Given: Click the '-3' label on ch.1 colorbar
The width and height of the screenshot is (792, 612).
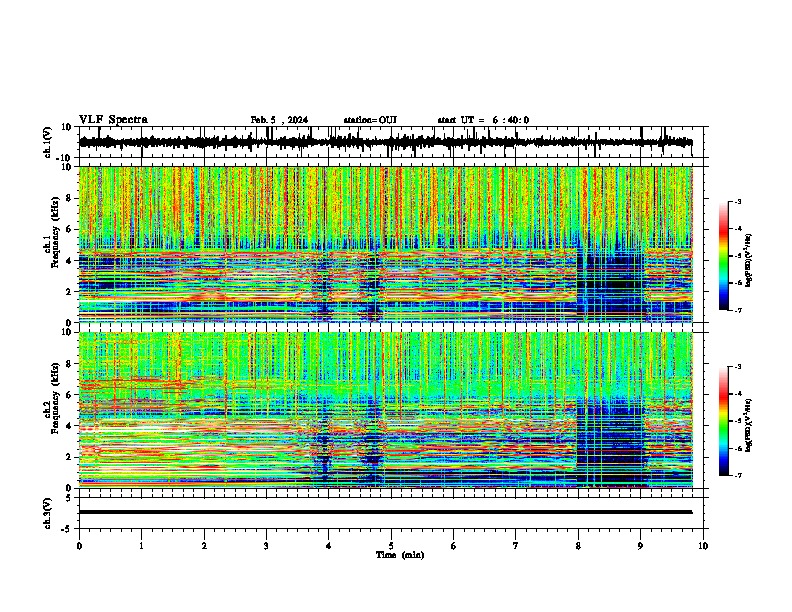Looking at the screenshot, I should [737, 202].
